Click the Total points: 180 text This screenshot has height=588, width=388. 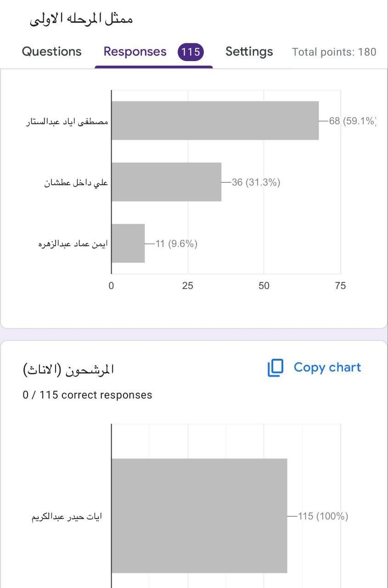(334, 52)
